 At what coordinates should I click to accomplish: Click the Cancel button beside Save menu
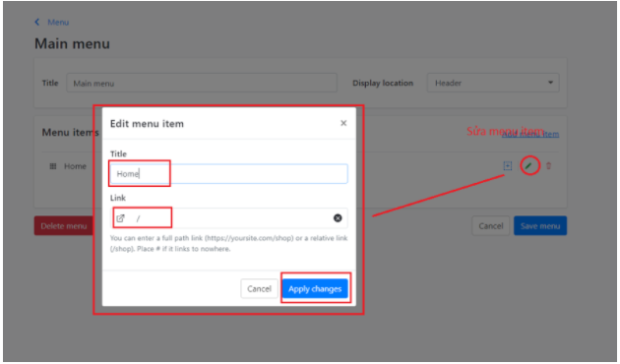[490, 226]
